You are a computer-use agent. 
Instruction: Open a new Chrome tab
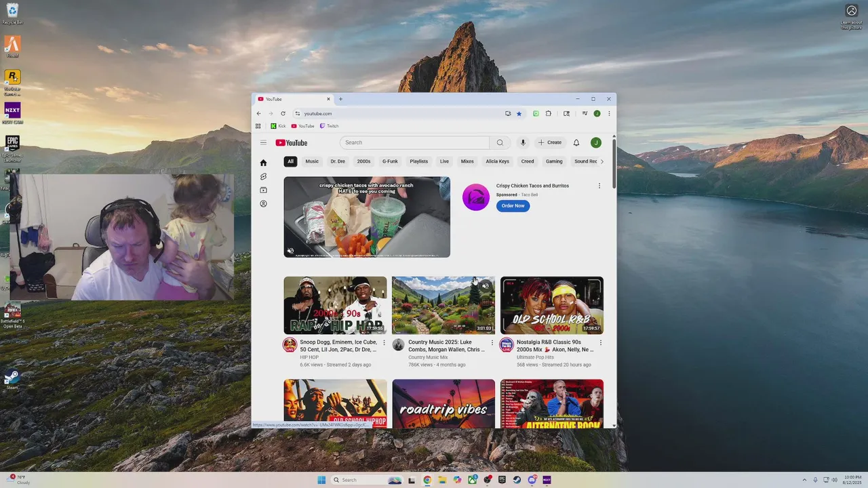340,99
